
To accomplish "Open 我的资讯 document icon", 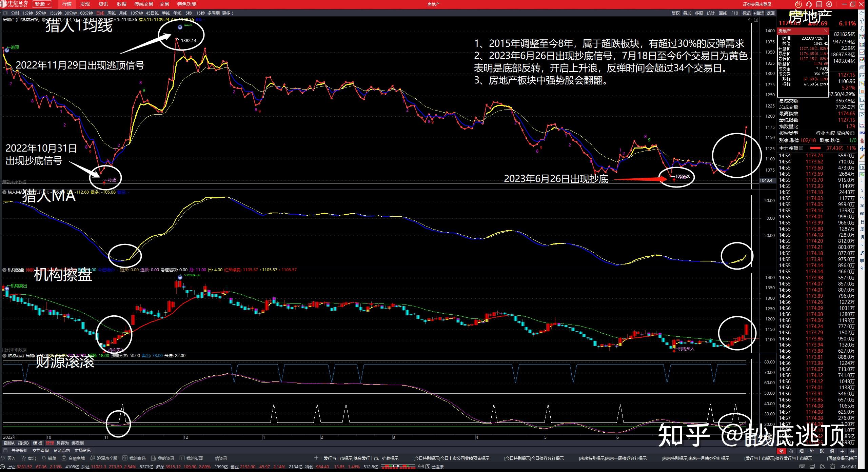I will [153, 458].
